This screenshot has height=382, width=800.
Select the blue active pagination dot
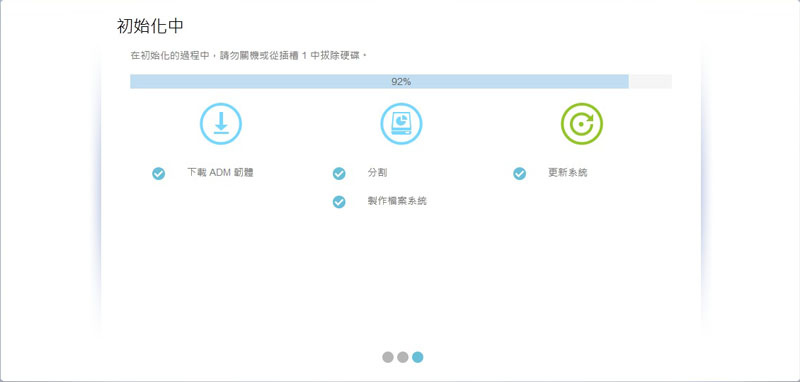(417, 357)
